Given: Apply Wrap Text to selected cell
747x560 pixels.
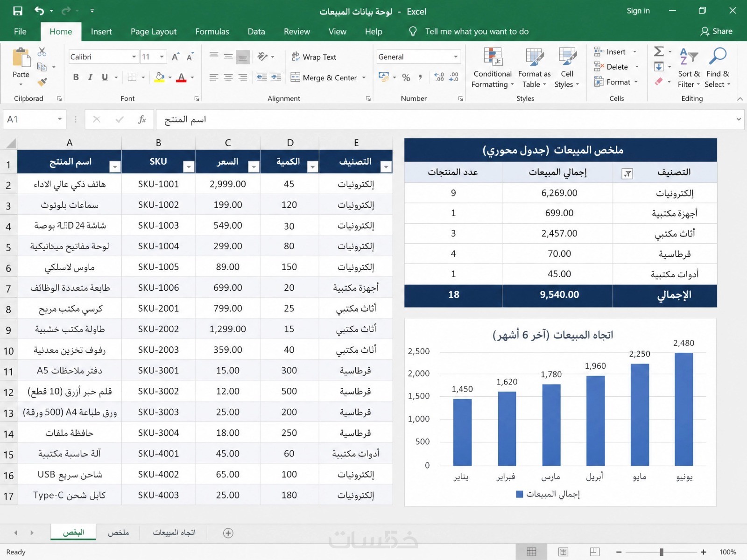Looking at the screenshot, I should point(314,57).
